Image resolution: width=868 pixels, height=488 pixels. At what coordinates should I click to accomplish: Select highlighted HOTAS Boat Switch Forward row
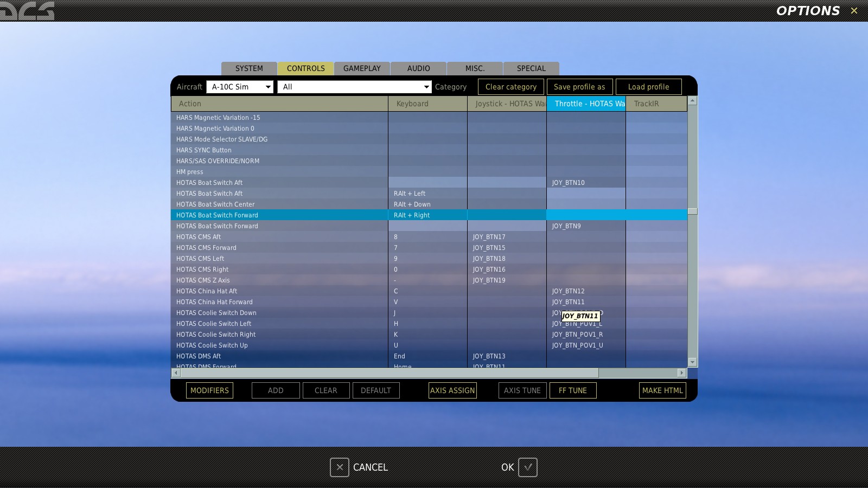(x=429, y=215)
